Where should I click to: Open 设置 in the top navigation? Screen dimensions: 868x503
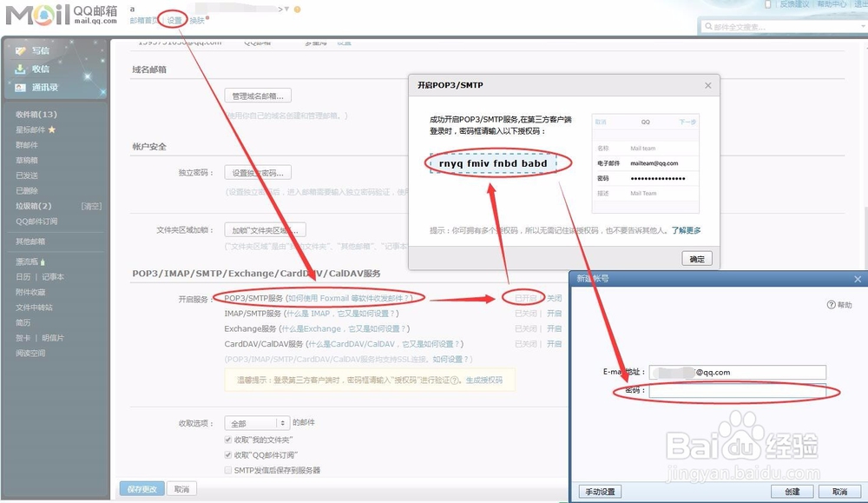(x=174, y=21)
